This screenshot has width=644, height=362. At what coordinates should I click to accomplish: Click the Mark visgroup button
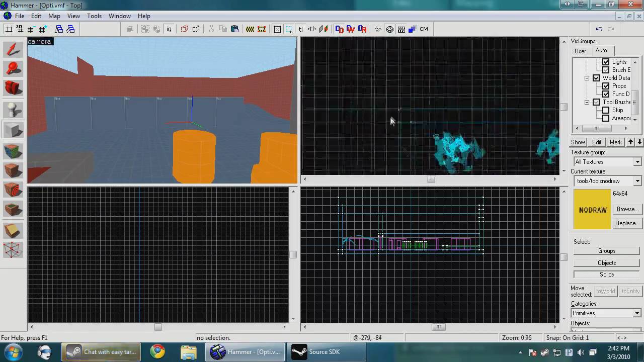pyautogui.click(x=616, y=142)
